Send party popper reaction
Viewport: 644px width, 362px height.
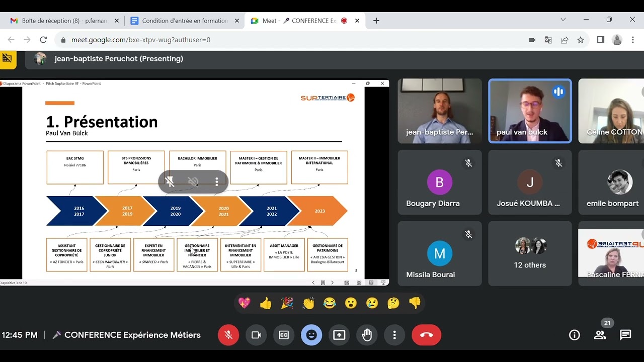(x=287, y=303)
